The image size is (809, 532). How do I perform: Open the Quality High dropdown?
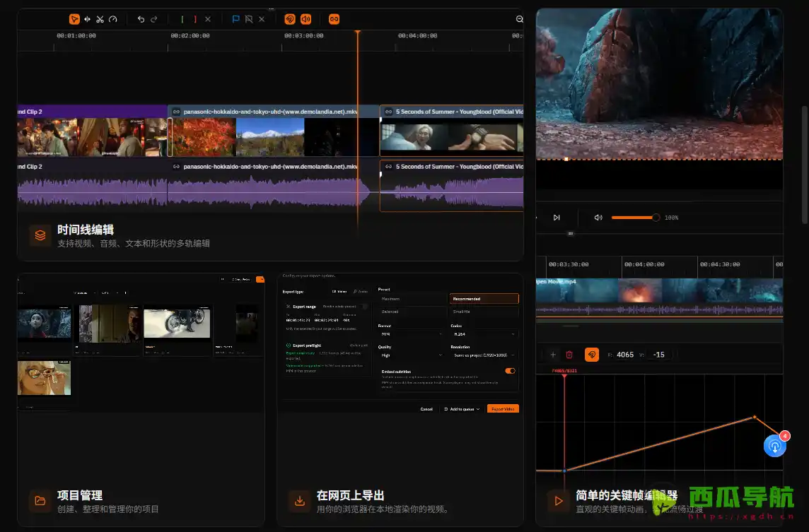point(411,355)
